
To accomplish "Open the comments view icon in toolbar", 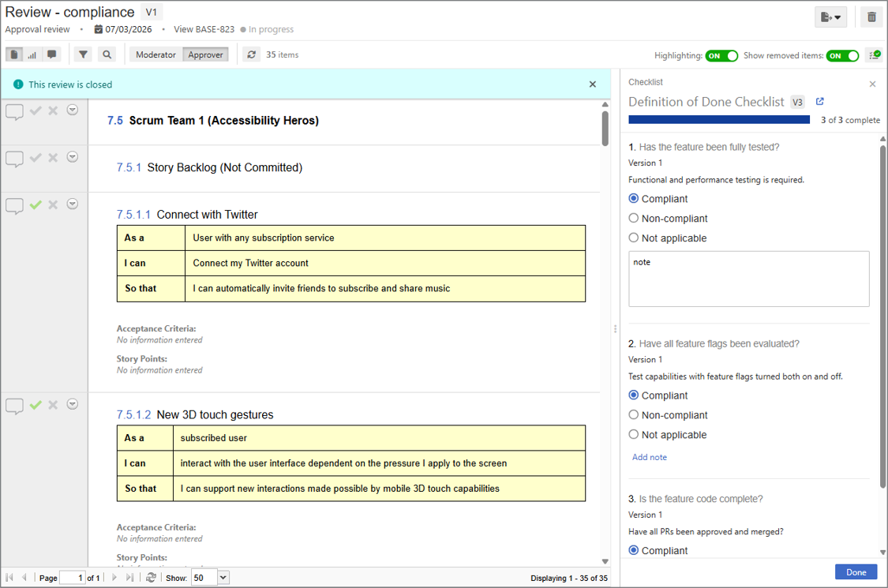I will click(51, 54).
